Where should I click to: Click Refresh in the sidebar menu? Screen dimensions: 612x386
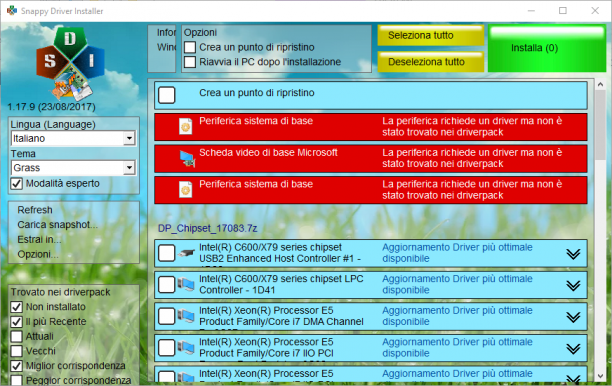pyautogui.click(x=35, y=210)
